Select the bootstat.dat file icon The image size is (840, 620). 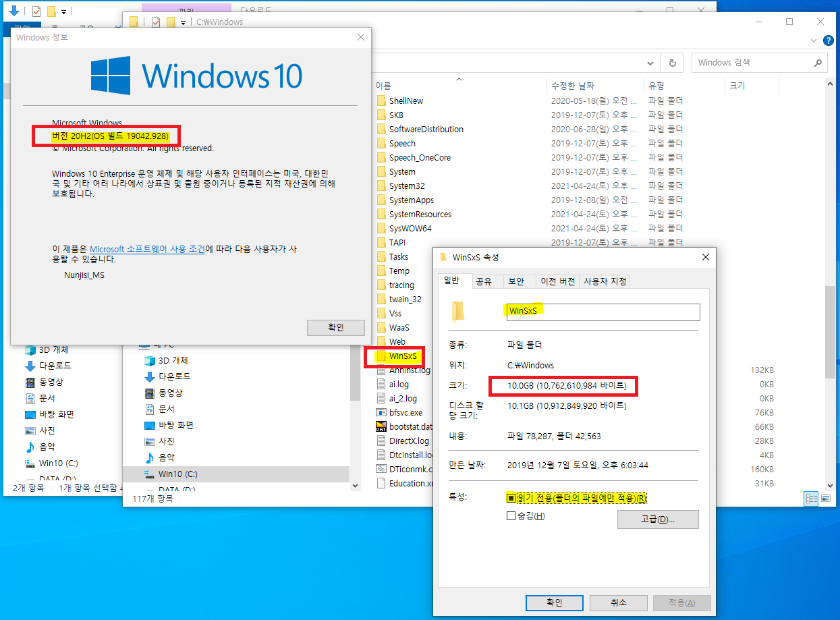point(381,426)
